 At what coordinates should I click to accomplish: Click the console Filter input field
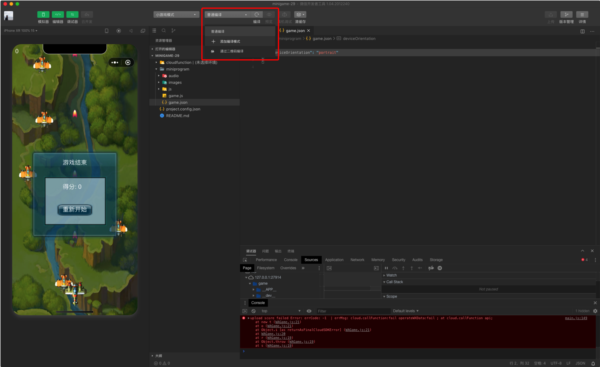click(353, 311)
